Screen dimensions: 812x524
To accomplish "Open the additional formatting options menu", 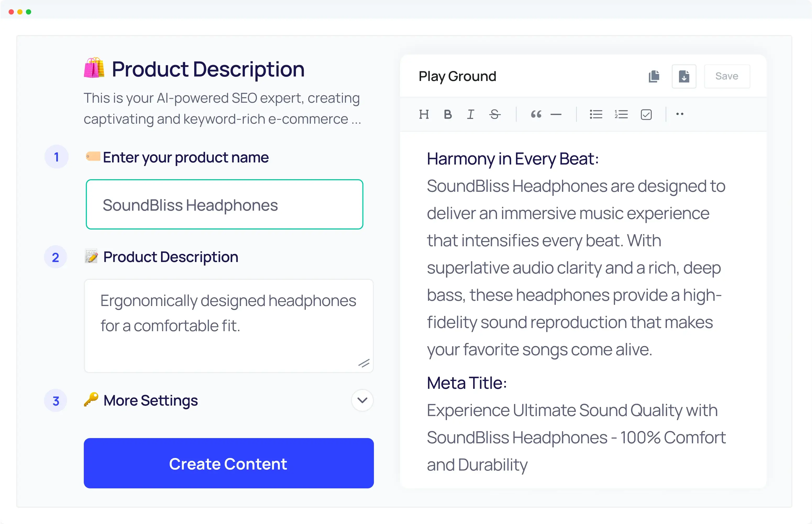I will coord(680,114).
